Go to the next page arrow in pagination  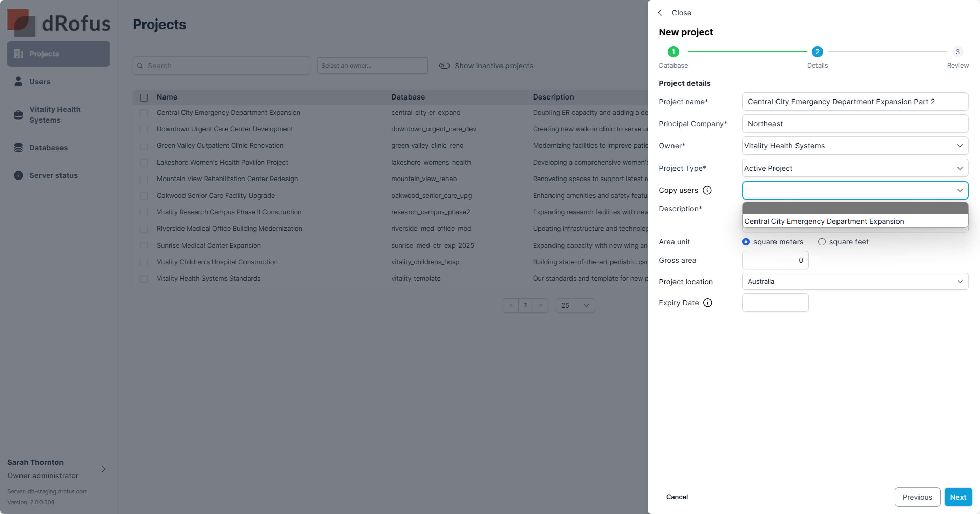click(540, 305)
